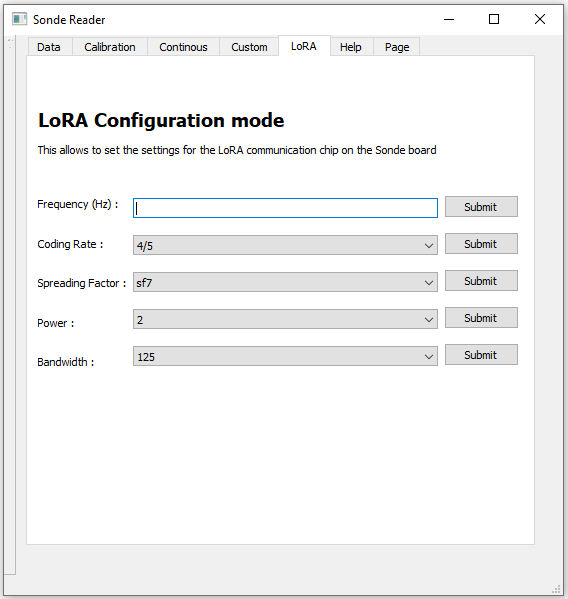Minimize the Sonde Reader window

(449, 19)
